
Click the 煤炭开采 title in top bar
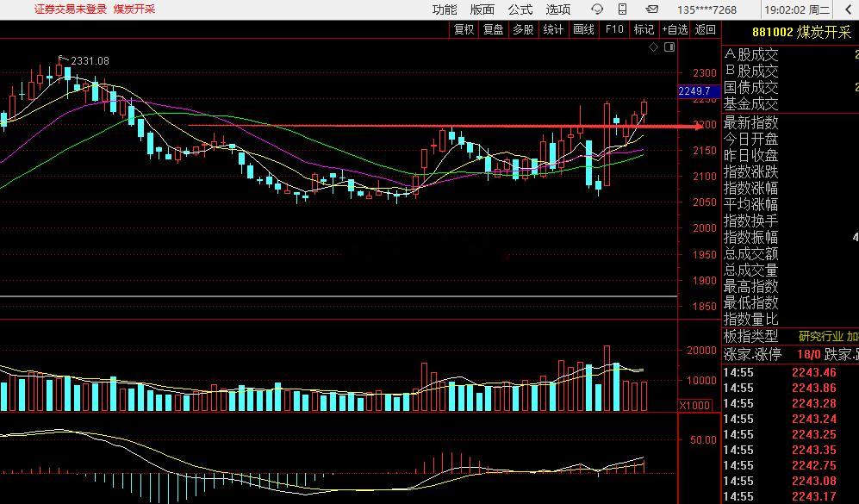pos(134,9)
